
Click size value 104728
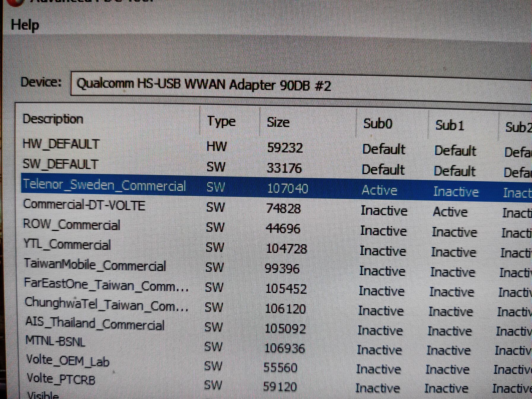click(x=286, y=249)
